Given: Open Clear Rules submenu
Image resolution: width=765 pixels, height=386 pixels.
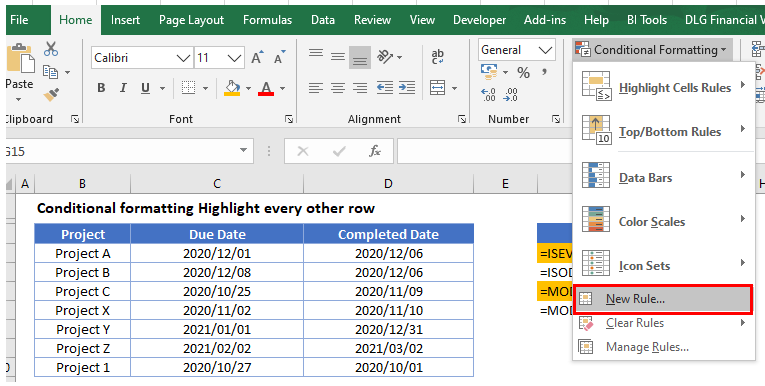Looking at the screenshot, I should 663,323.
